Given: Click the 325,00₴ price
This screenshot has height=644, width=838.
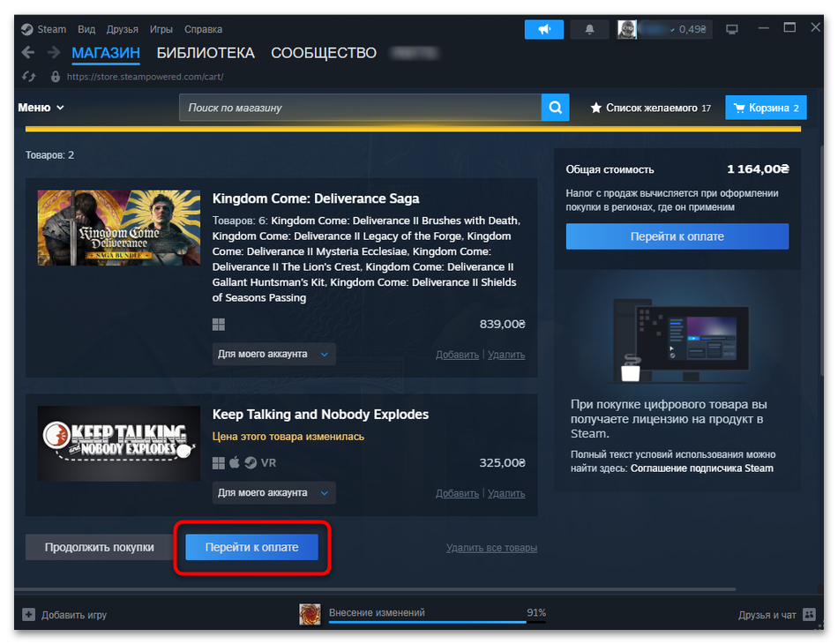Looking at the screenshot, I should 503,463.
